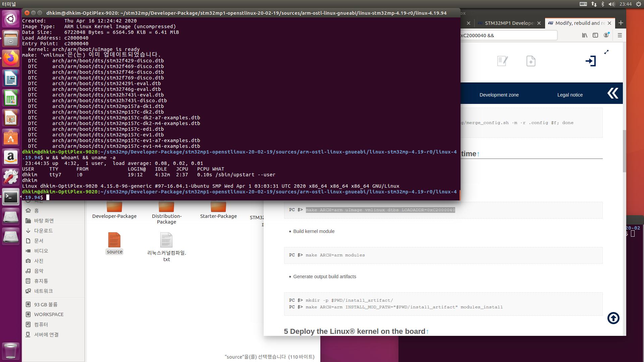Show Firefox sidebars icon
Screen dimensions: 644x362
click(x=595, y=35)
